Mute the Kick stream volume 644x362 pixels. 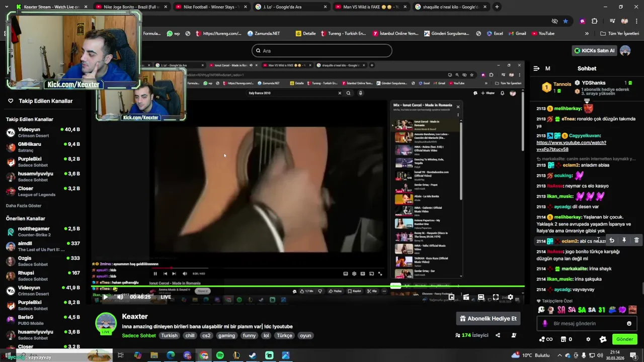point(120,297)
